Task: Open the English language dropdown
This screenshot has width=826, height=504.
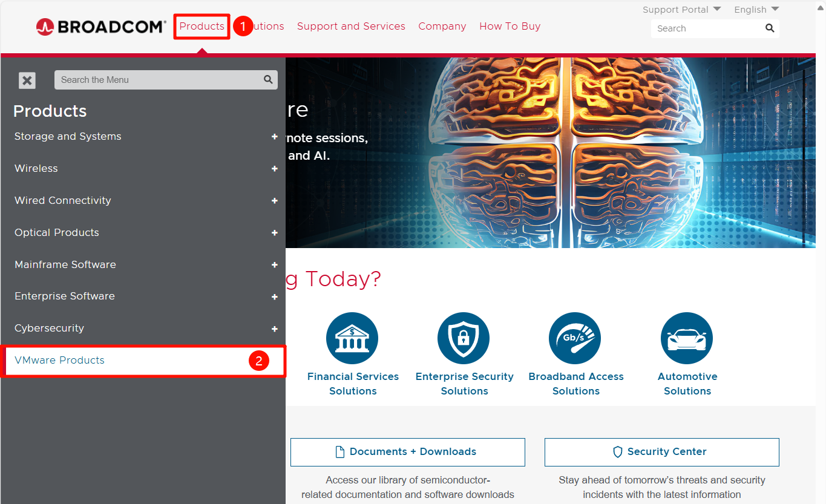Action: [x=756, y=10]
